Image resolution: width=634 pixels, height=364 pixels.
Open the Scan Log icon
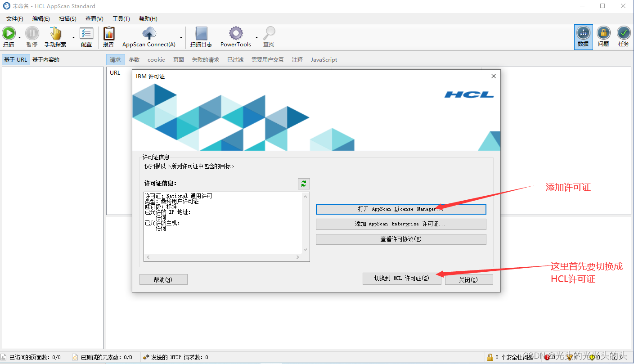pos(201,33)
